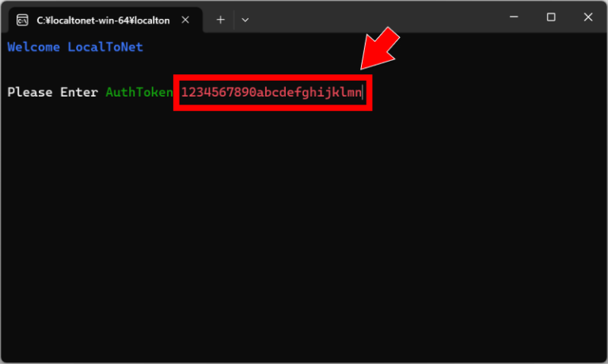
Task: Close the localtonet terminal tab
Action: (x=188, y=20)
